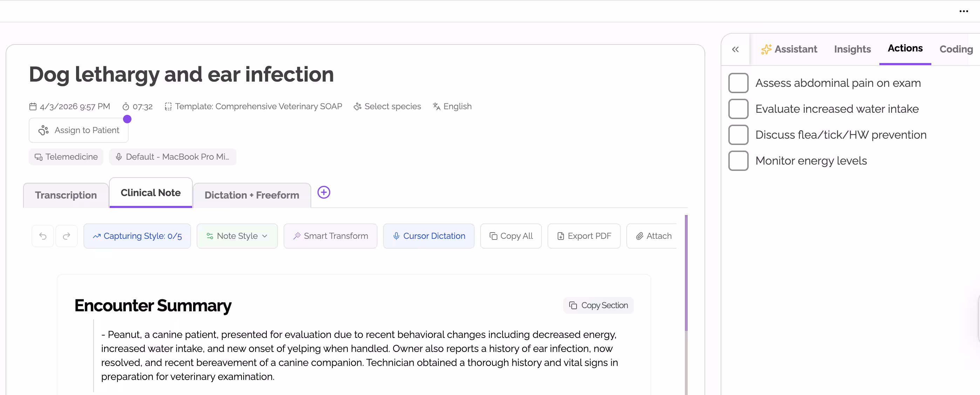Click the paw icon in Assign to Patient
Image resolution: width=980 pixels, height=395 pixels.
[43, 130]
